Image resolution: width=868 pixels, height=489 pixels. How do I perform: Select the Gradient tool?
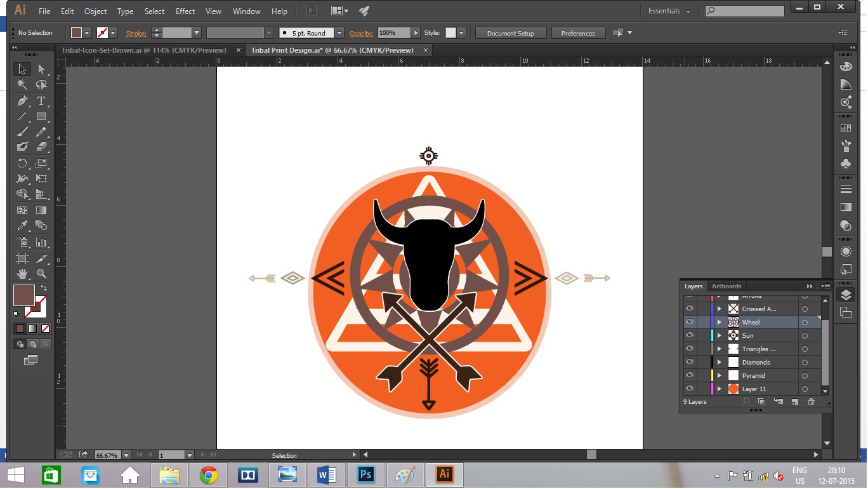pyautogui.click(x=41, y=210)
